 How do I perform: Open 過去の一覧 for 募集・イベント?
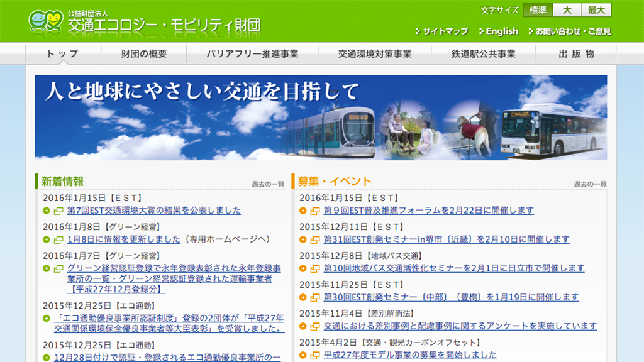pyautogui.click(x=590, y=184)
